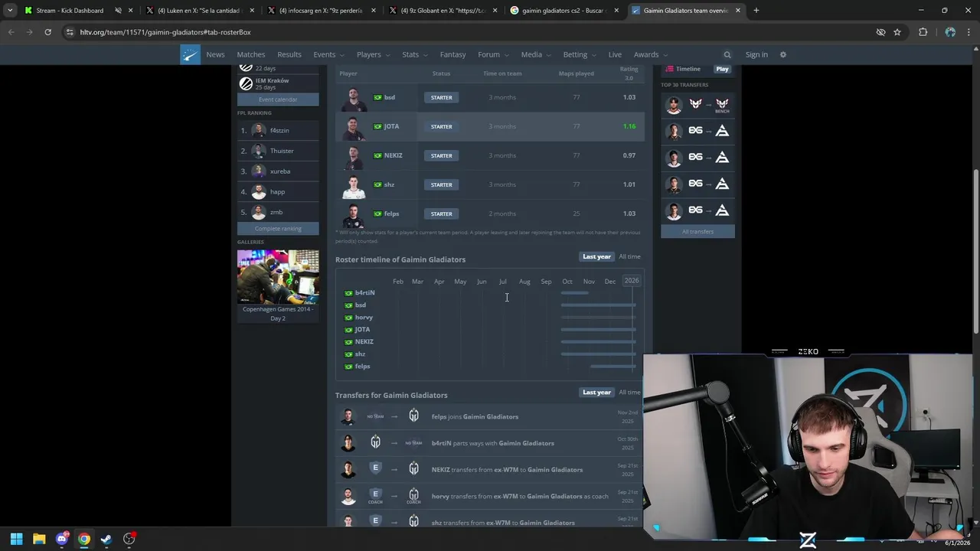
Task: Open the Chrome three-dot menu
Action: click(x=969, y=32)
